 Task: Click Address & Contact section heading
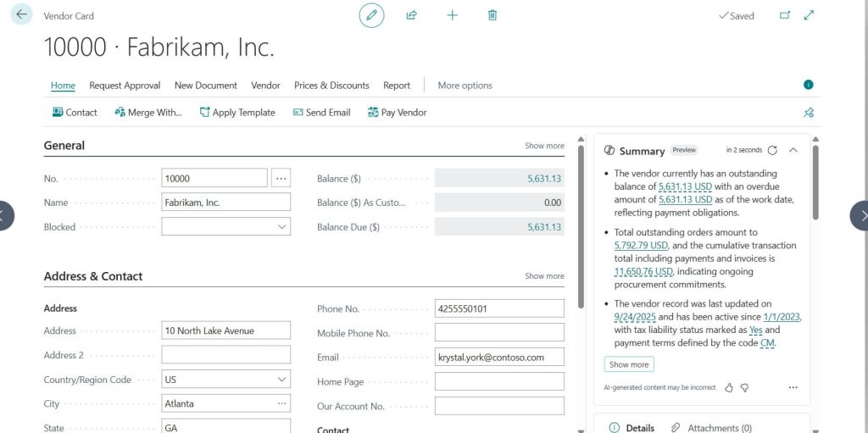93,276
